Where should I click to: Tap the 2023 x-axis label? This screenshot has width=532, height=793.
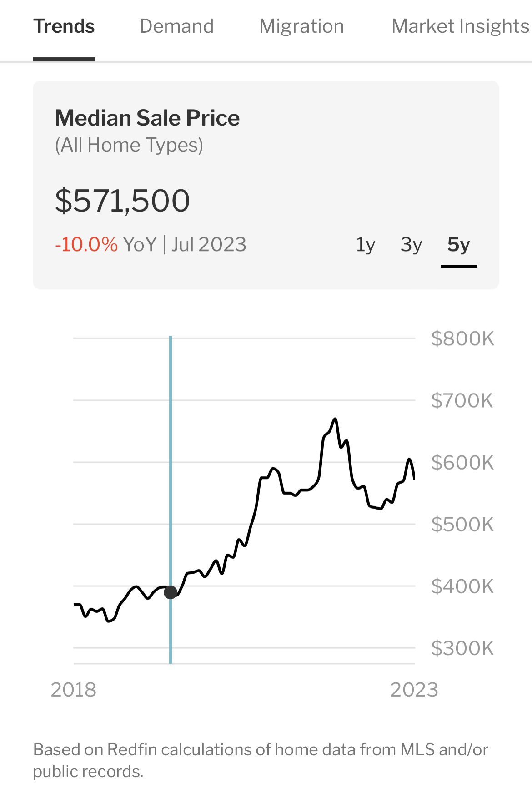414,690
